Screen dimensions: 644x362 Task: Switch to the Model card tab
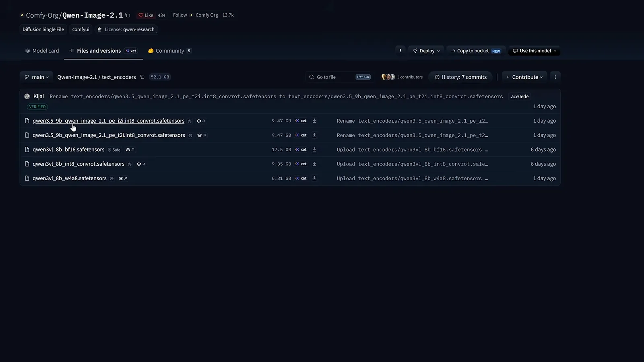pos(42,51)
